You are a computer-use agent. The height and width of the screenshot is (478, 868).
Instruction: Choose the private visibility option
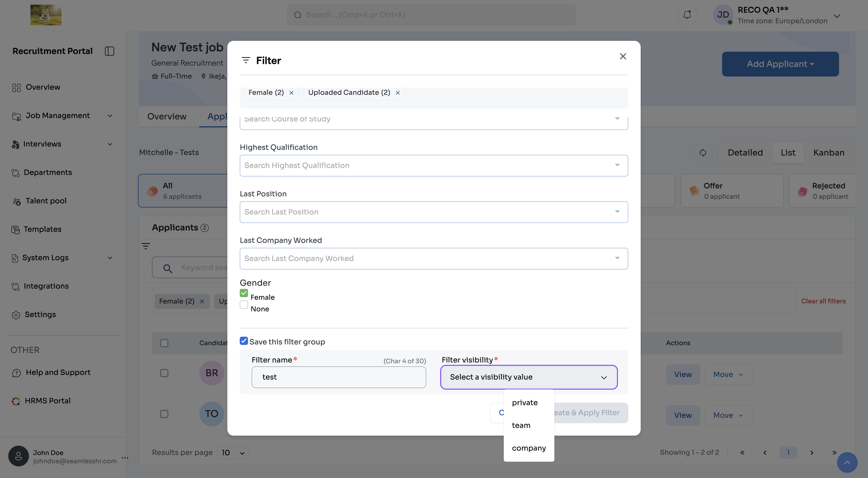pos(525,403)
